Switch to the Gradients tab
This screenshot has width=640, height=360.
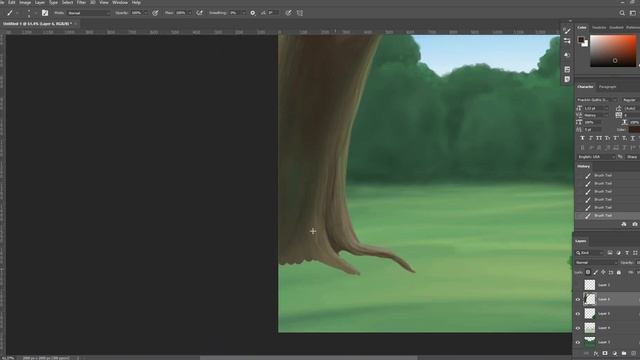click(616, 28)
